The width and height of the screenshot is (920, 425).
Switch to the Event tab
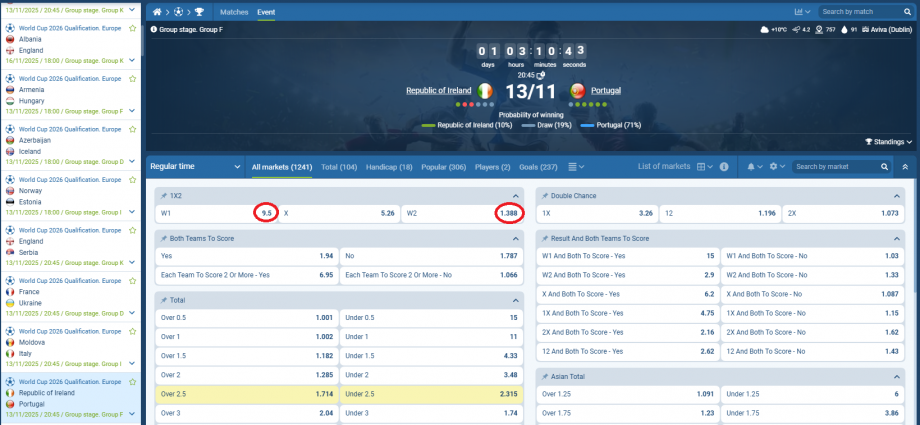(266, 12)
